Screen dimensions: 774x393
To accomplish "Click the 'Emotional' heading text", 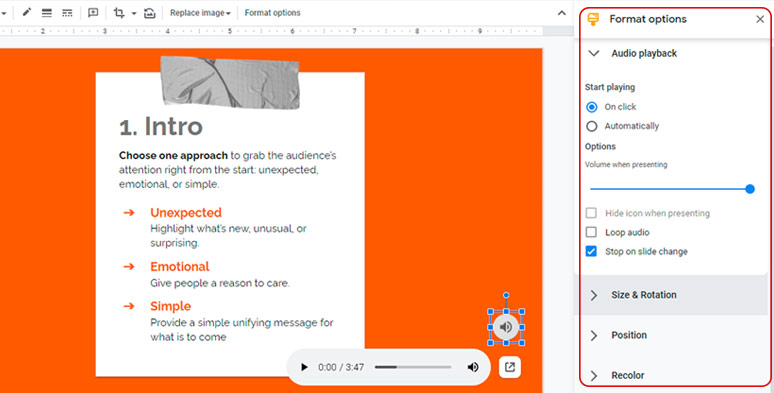I will pos(180,267).
